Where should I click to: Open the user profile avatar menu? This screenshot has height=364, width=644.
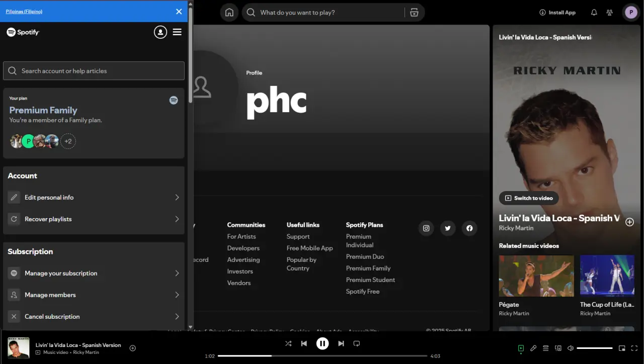click(x=631, y=13)
